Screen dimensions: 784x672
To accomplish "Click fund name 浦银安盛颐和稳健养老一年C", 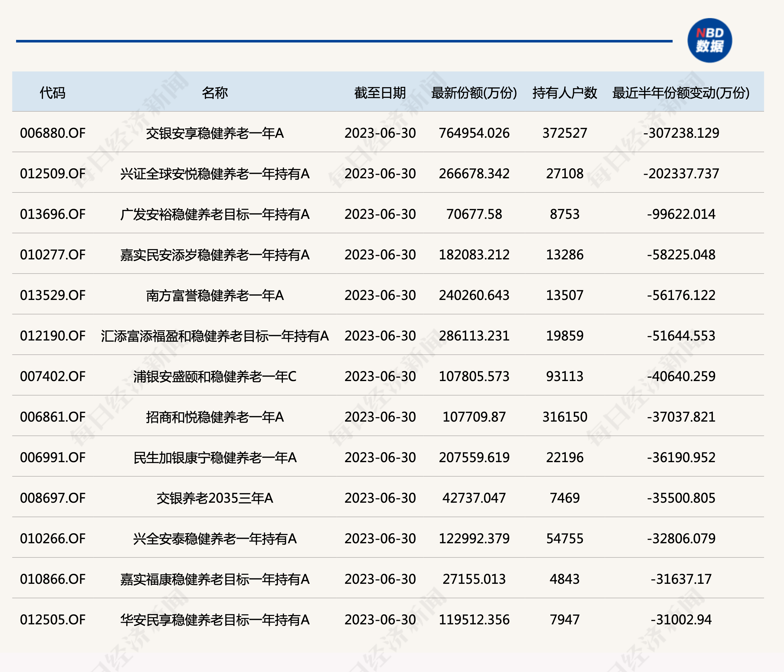I will click(x=215, y=376).
